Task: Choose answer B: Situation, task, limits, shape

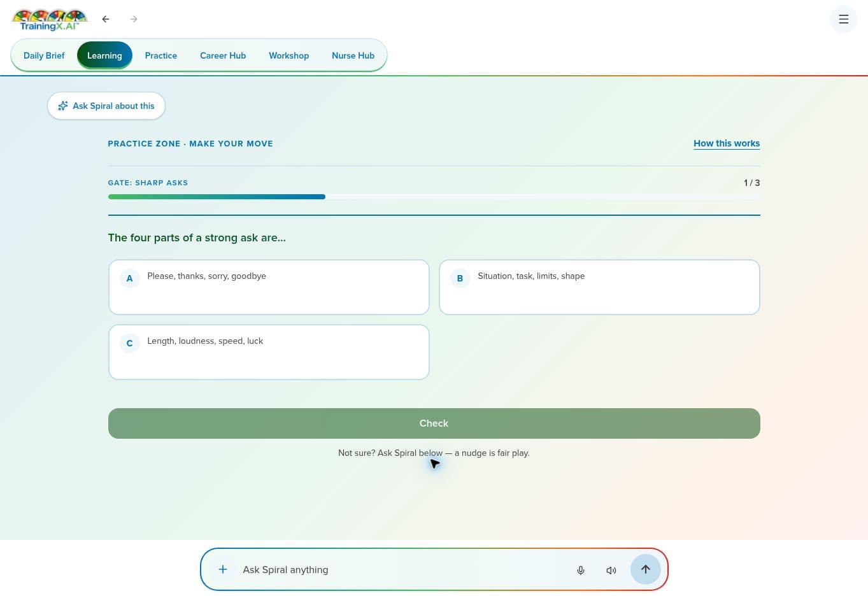Action: pos(599,287)
